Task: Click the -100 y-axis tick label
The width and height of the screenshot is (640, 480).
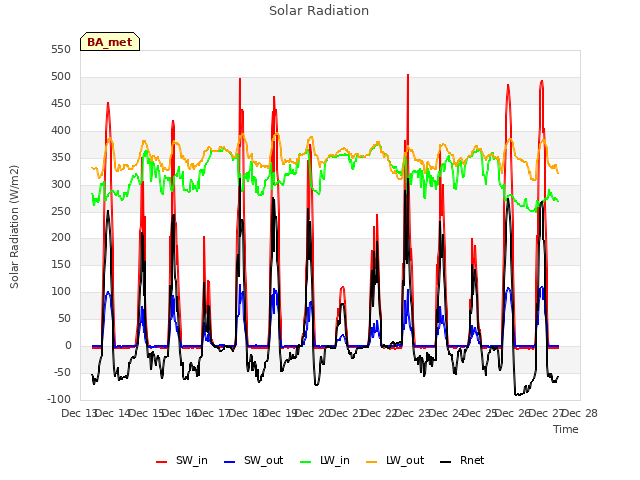Action: pyautogui.click(x=59, y=399)
